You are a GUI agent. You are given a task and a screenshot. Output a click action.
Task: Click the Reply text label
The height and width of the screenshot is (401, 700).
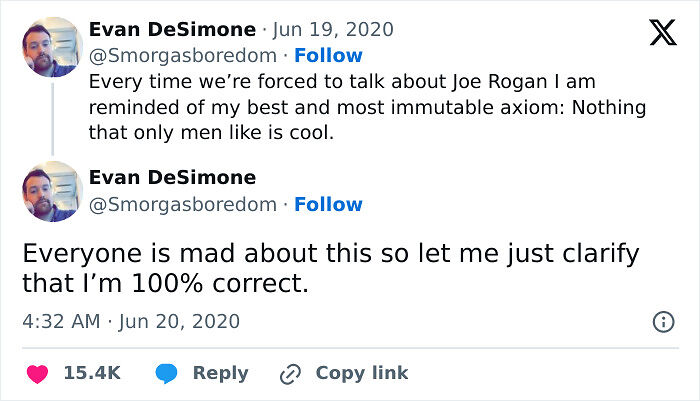(220, 373)
